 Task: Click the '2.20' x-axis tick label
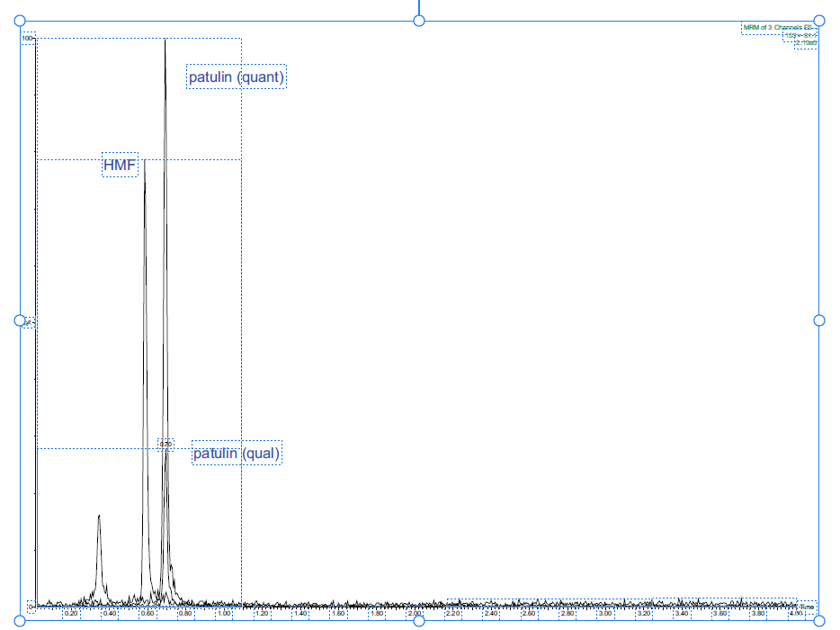pyautogui.click(x=452, y=614)
